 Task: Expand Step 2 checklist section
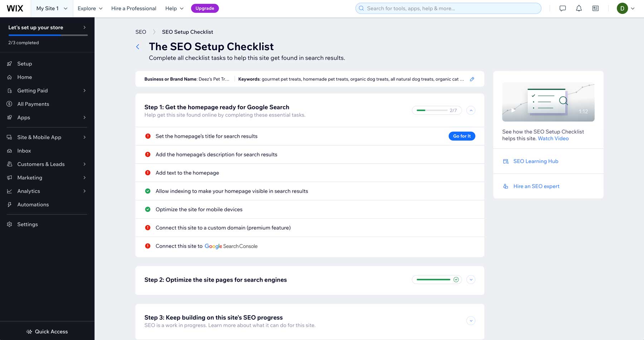pos(471,280)
